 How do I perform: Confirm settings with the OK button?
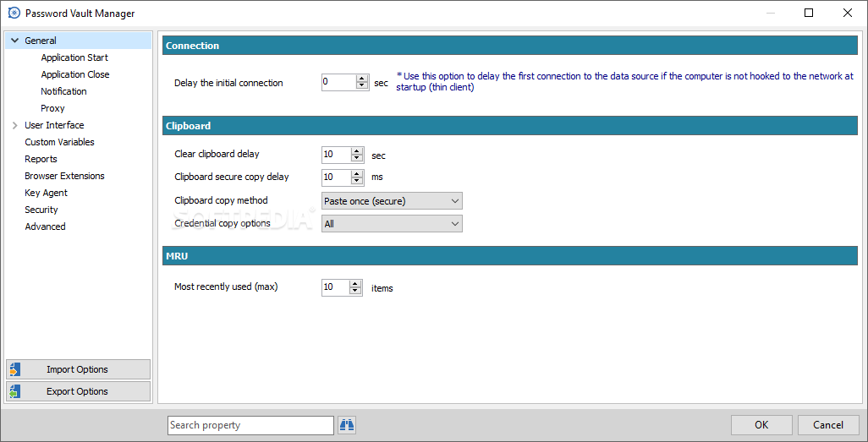[761, 425]
